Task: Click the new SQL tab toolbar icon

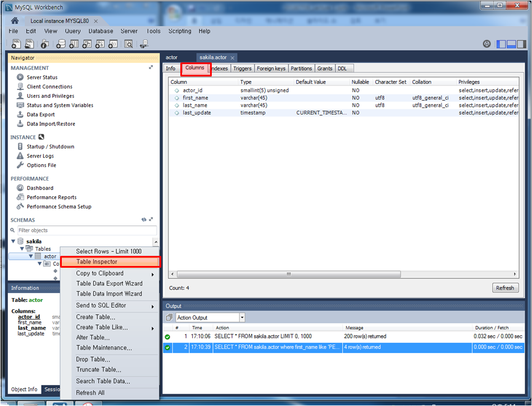Action: [16, 43]
